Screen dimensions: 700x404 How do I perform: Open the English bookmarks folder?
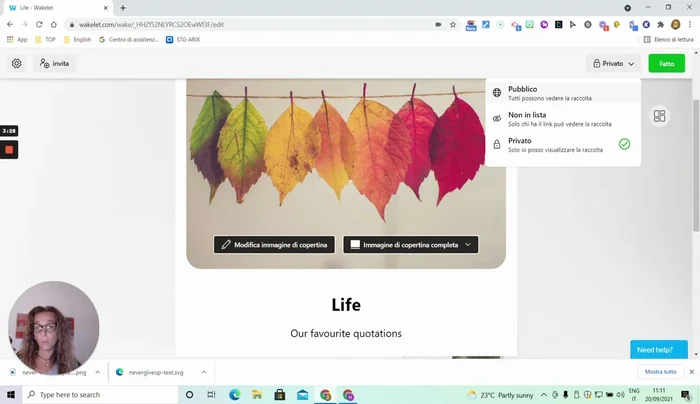76,40
